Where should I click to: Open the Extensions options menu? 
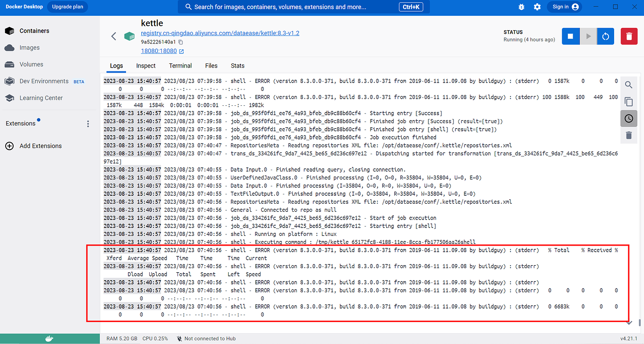pyautogui.click(x=88, y=123)
